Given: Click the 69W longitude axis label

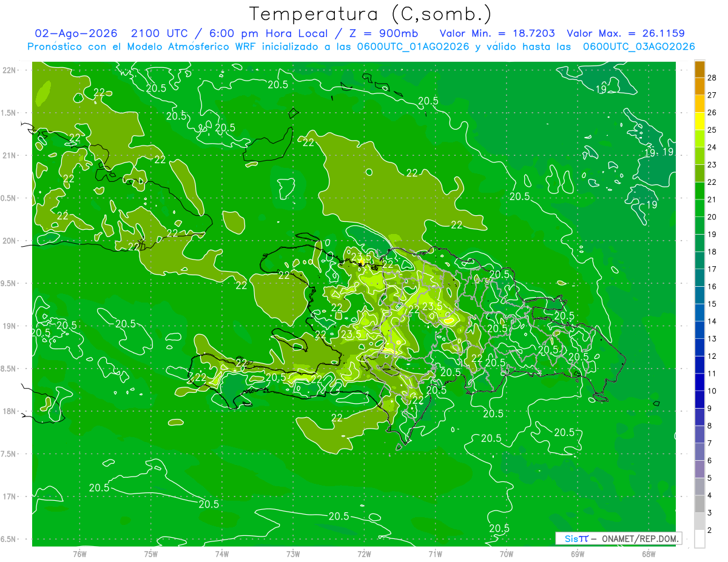Looking at the screenshot, I should (x=578, y=554).
